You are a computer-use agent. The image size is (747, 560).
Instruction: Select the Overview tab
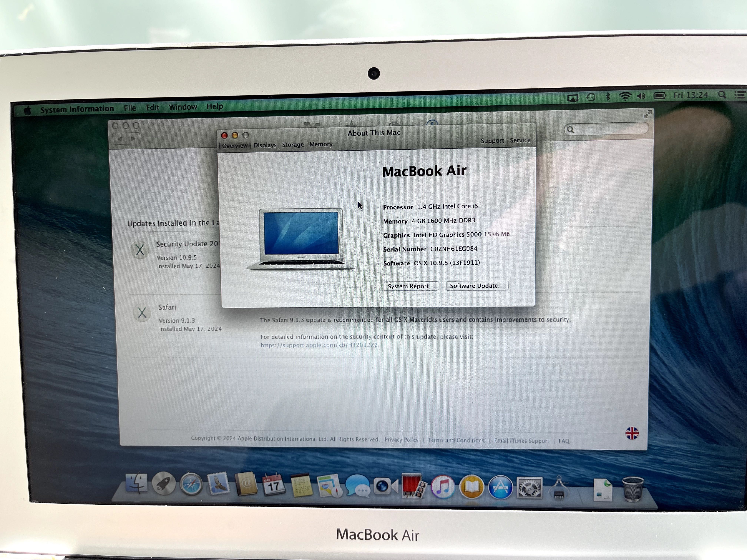coord(235,146)
